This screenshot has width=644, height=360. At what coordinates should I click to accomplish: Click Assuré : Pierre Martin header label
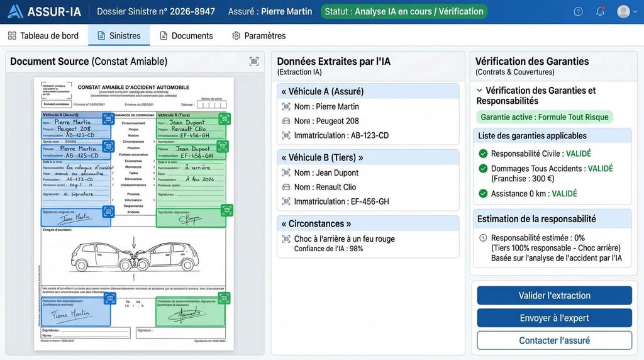[x=270, y=11]
